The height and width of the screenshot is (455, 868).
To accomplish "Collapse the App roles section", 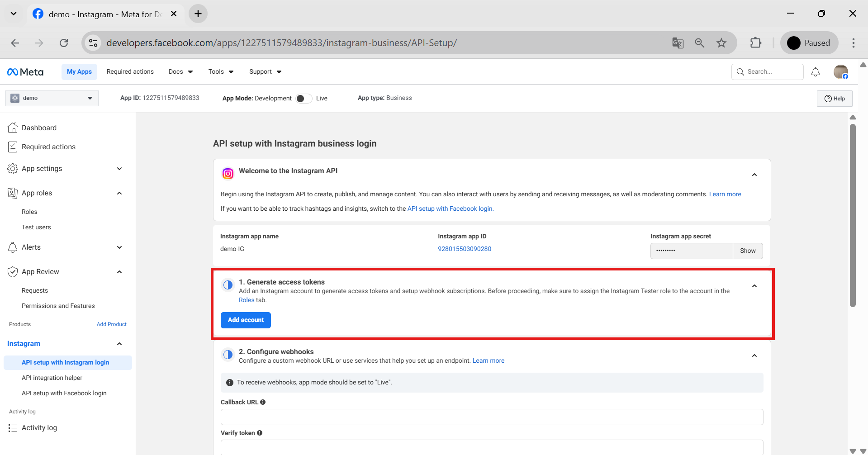I will [119, 193].
